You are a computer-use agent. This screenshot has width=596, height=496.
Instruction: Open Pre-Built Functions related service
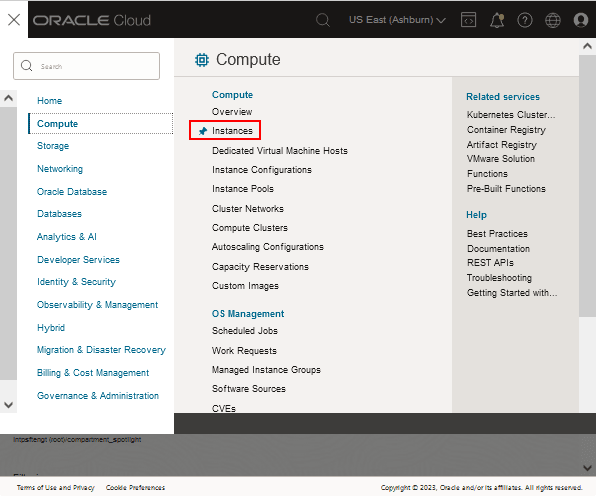pyautogui.click(x=506, y=189)
